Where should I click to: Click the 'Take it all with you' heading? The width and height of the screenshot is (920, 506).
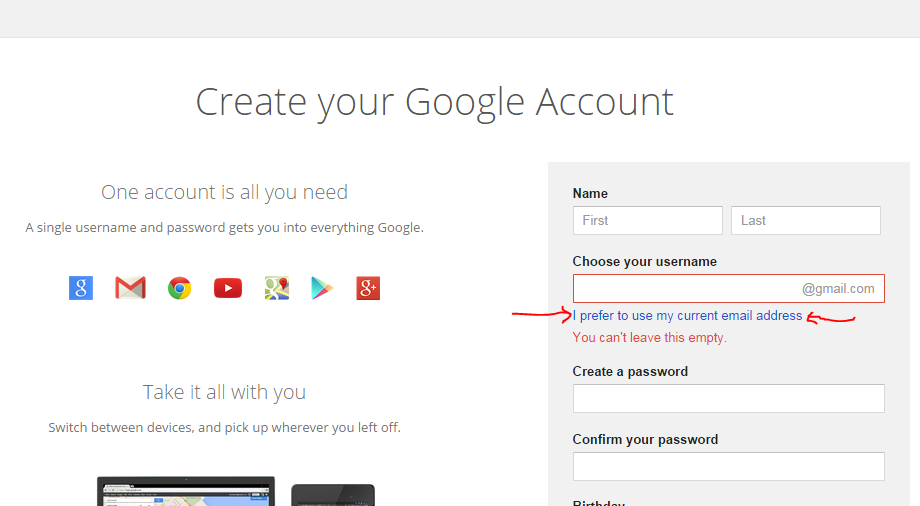pos(224,392)
